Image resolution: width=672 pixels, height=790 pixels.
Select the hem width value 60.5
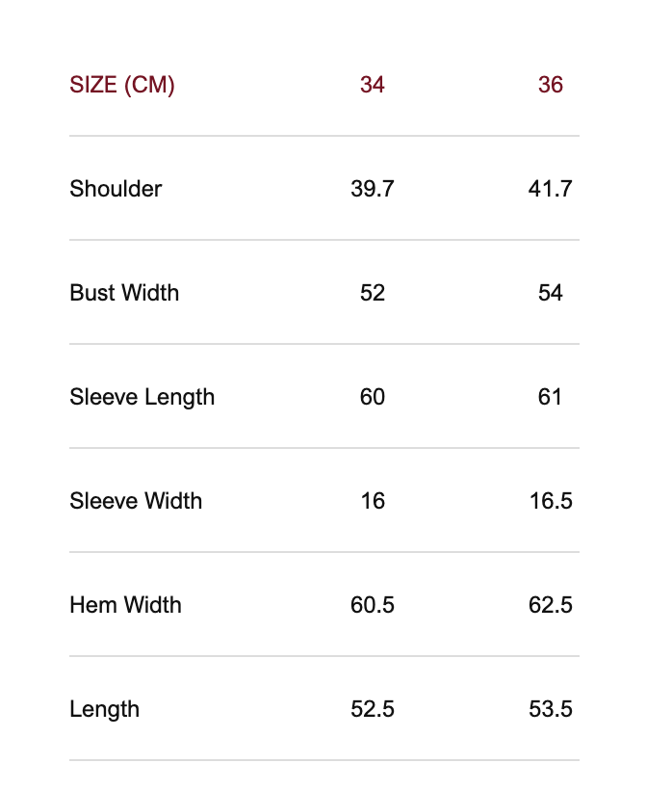(373, 605)
